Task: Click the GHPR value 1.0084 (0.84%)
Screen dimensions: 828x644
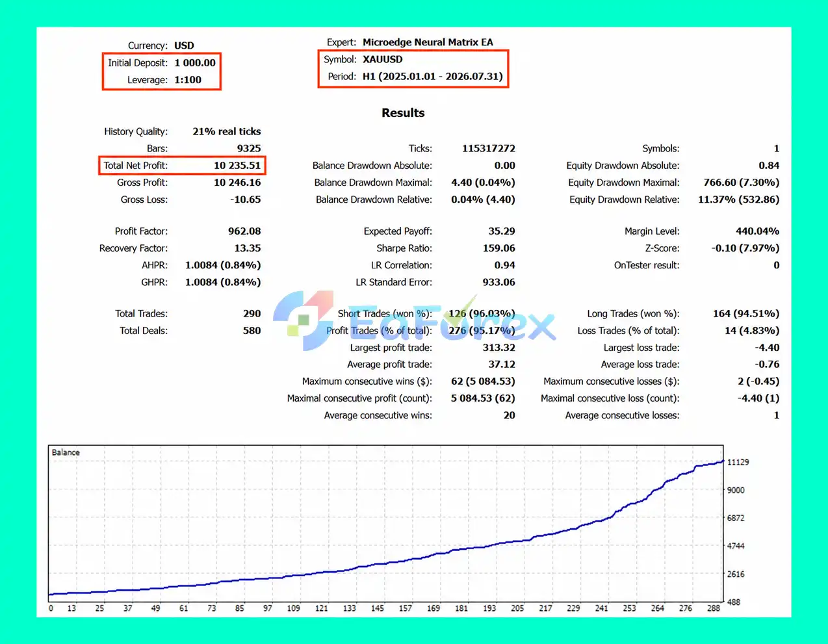Action: pos(223,282)
